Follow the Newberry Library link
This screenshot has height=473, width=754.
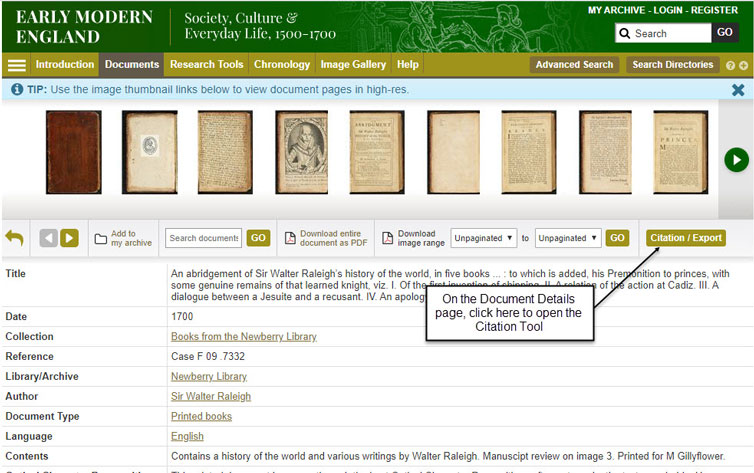[x=209, y=376]
